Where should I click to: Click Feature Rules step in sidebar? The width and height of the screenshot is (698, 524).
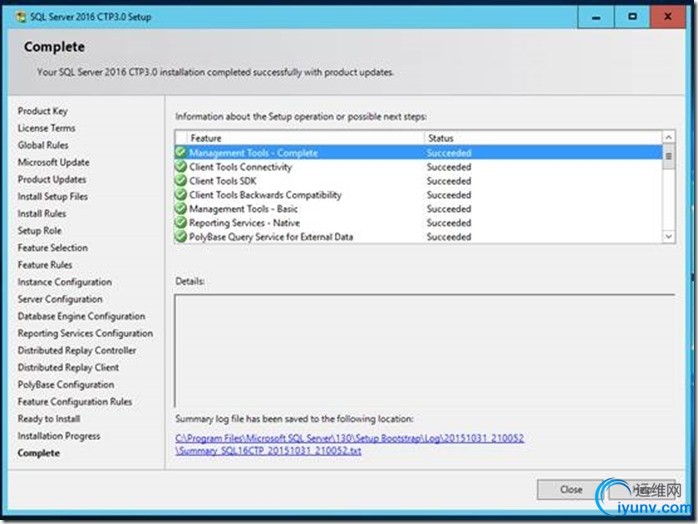pyautogui.click(x=45, y=265)
